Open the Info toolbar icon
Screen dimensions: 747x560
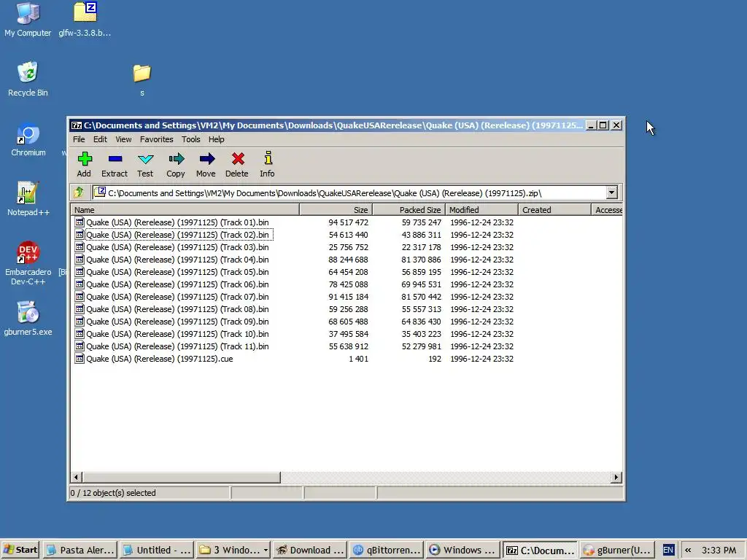coord(267,164)
